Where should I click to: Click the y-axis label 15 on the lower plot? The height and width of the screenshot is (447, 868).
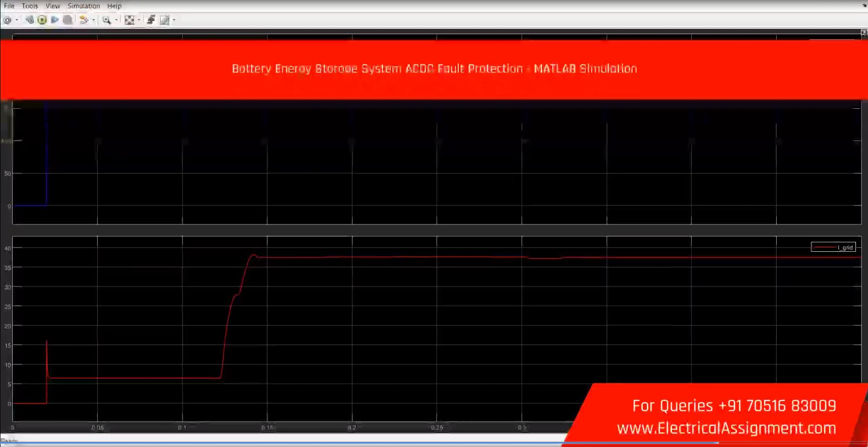(7, 345)
